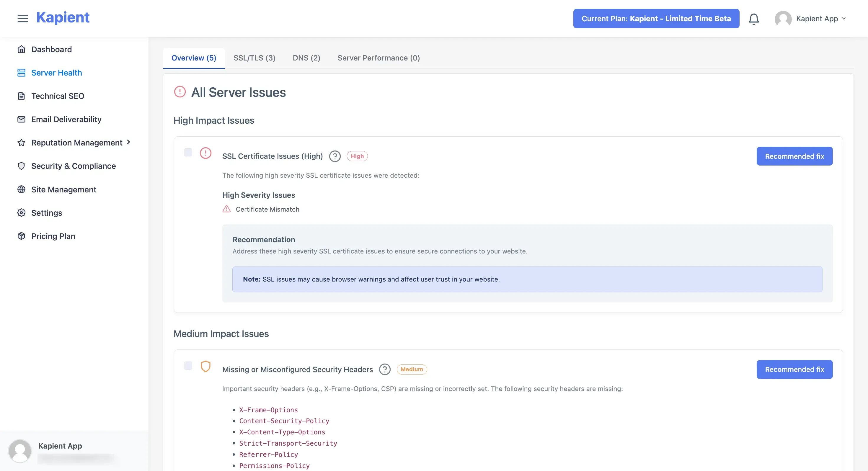Click the Referrer-Policy header entry
The image size is (868, 471).
[x=268, y=455]
